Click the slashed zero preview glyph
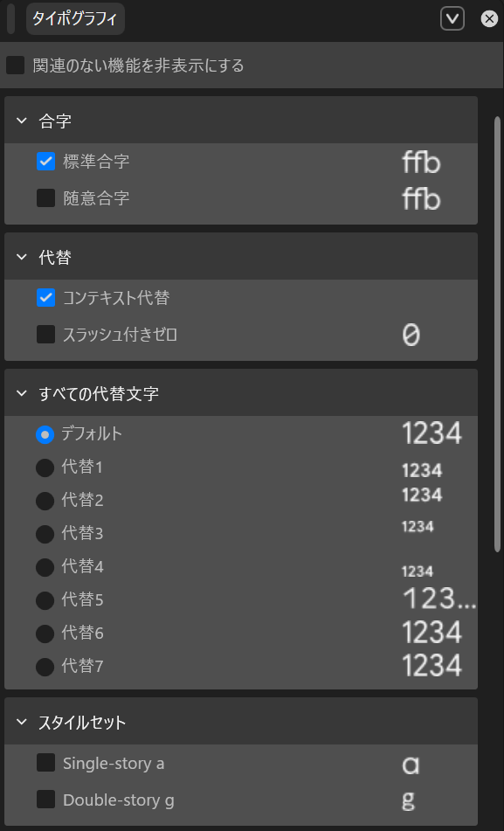504x831 pixels. pos(411,335)
